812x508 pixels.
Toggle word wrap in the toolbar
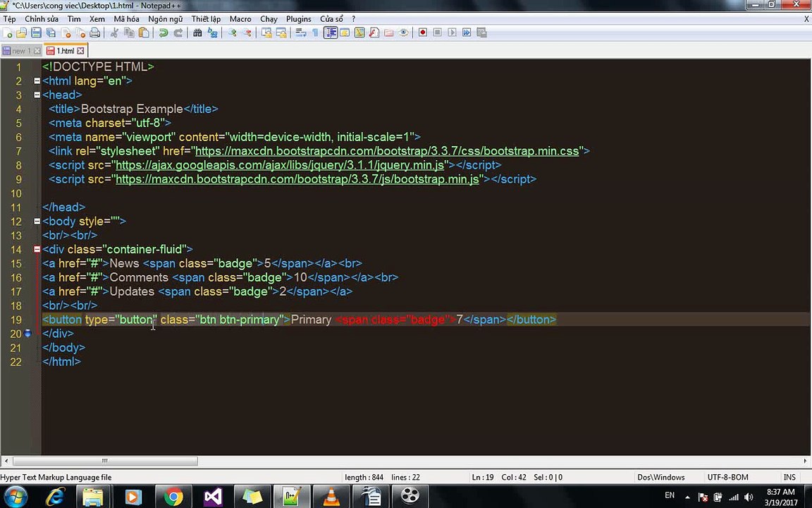(x=300, y=32)
